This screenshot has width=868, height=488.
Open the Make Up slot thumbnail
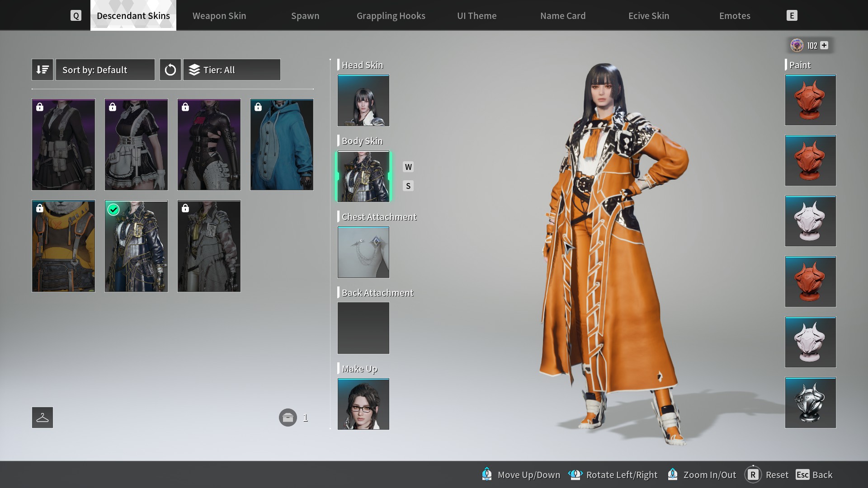tap(363, 404)
